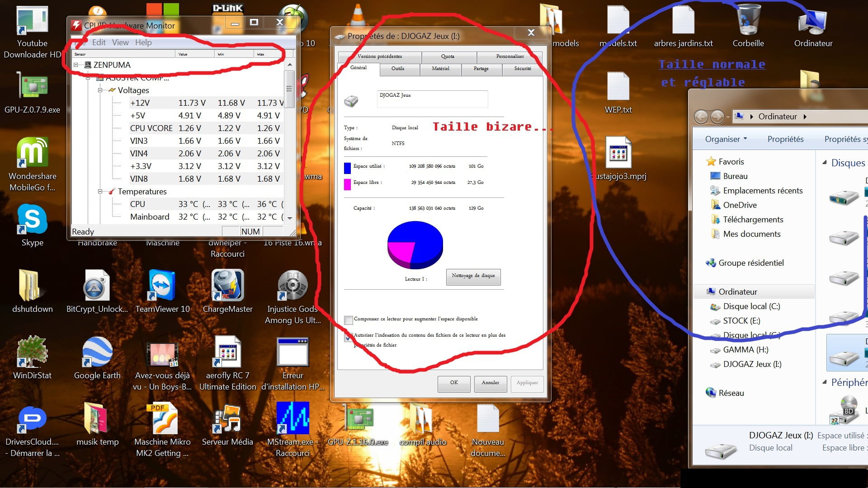Launch Wondershare MobileGo shortcut

pyautogui.click(x=32, y=164)
